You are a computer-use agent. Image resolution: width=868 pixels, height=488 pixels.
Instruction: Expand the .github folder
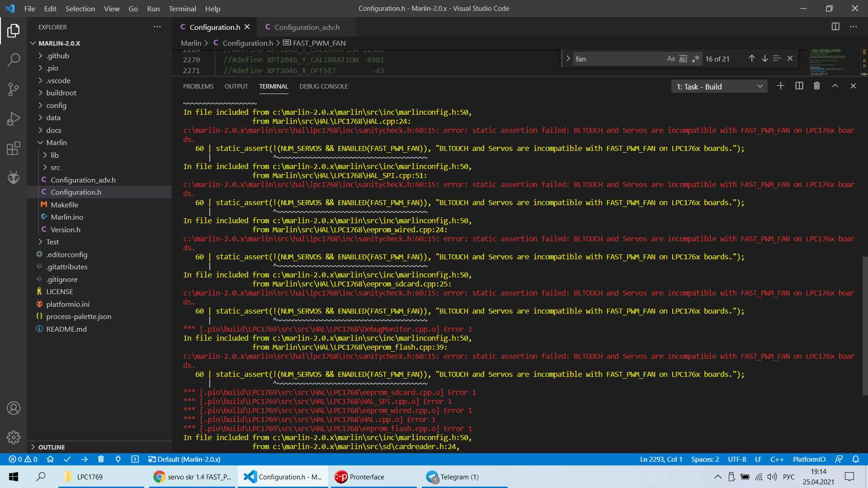99,56
